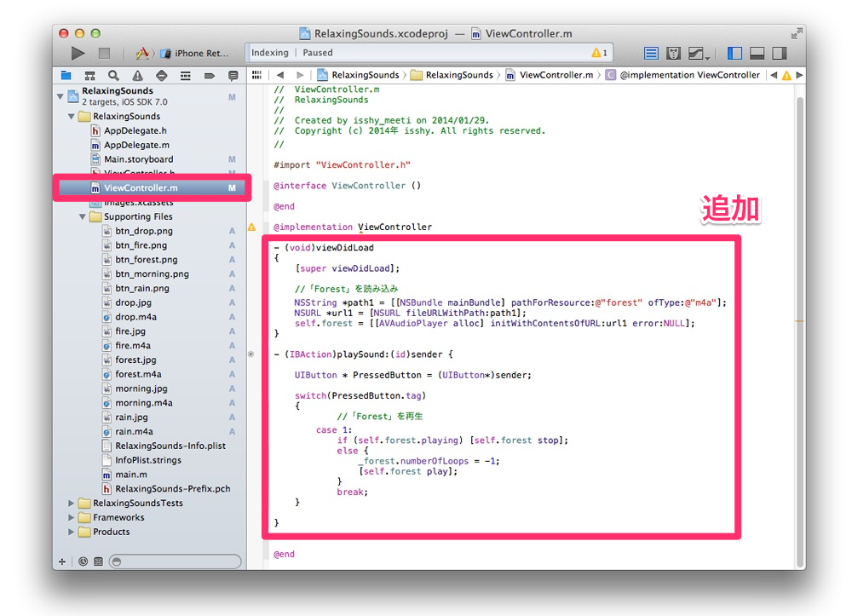Expand the Frameworks group
The height and width of the screenshot is (616, 852).
(x=72, y=518)
